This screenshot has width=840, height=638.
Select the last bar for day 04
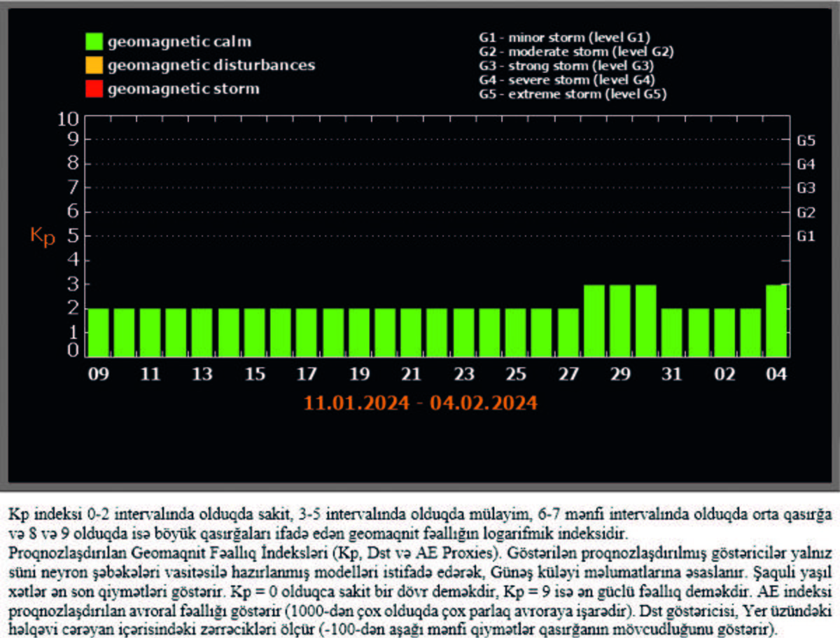[777, 321]
